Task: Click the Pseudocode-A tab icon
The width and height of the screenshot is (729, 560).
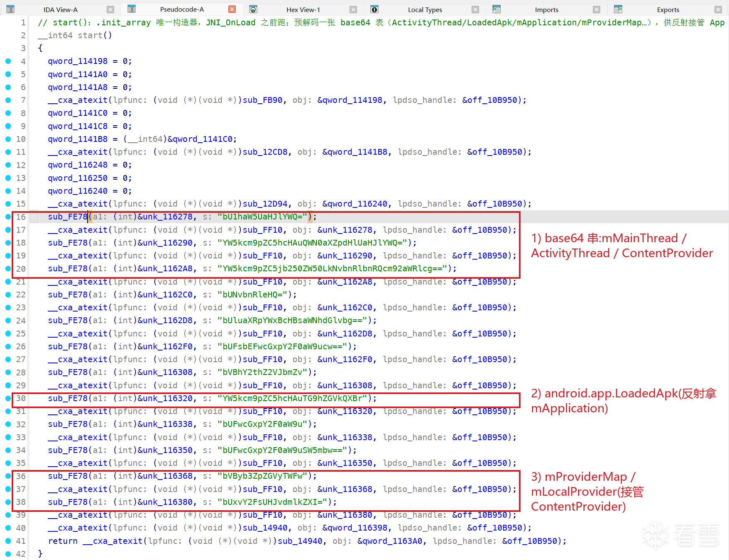Action: tap(132, 9)
